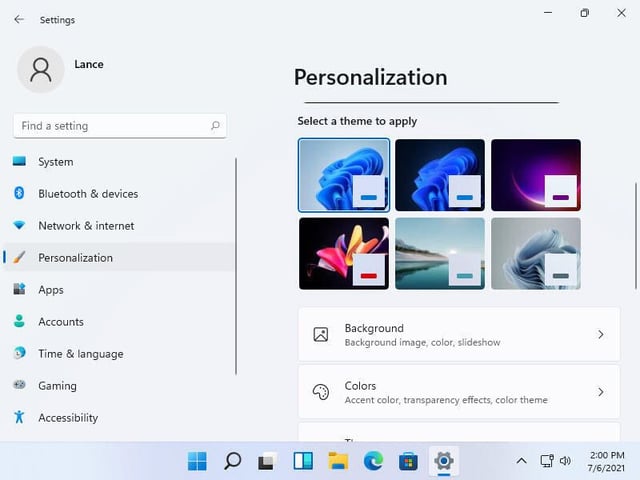640x480 pixels.
Task: Click the Accessibility figure icon in sidebar
Action: click(19, 417)
